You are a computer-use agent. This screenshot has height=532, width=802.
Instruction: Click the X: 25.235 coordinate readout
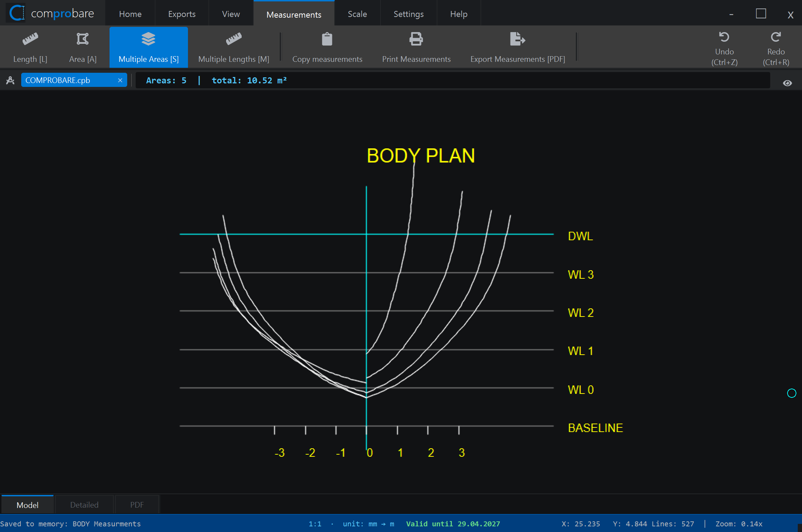(x=581, y=524)
